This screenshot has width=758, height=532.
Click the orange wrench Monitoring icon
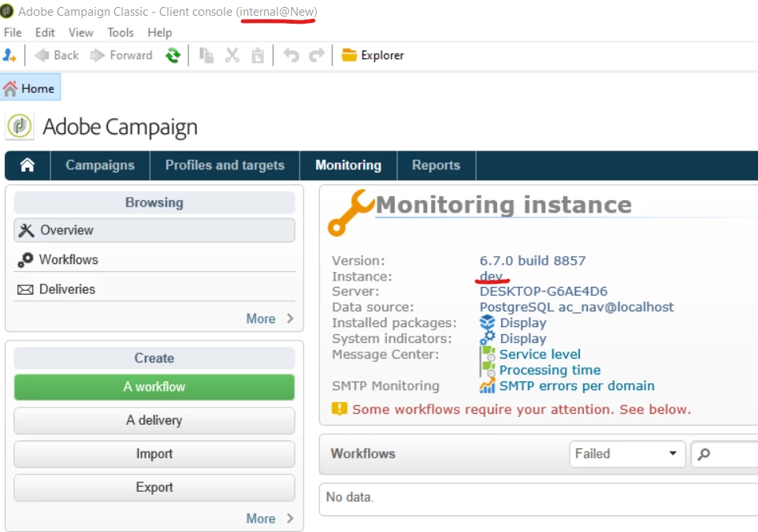pos(351,213)
